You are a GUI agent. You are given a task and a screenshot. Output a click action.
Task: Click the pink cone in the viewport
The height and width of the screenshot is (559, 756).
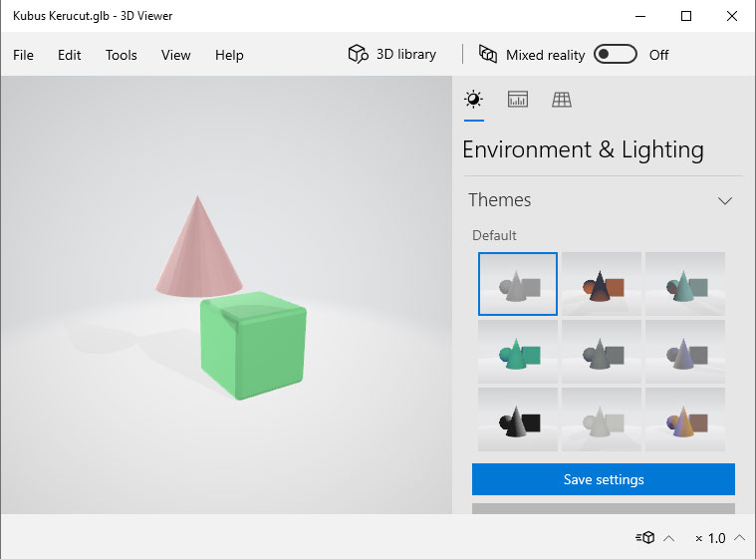tap(198, 256)
